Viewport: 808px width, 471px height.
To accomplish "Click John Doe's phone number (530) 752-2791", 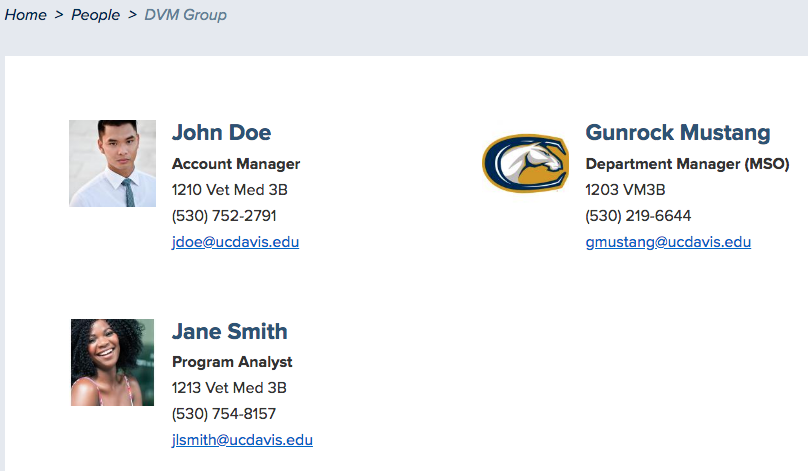I will coord(224,216).
